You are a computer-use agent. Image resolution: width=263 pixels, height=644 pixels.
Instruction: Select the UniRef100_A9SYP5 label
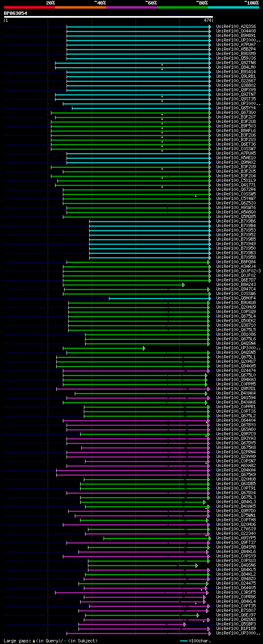(x=237, y=538)
